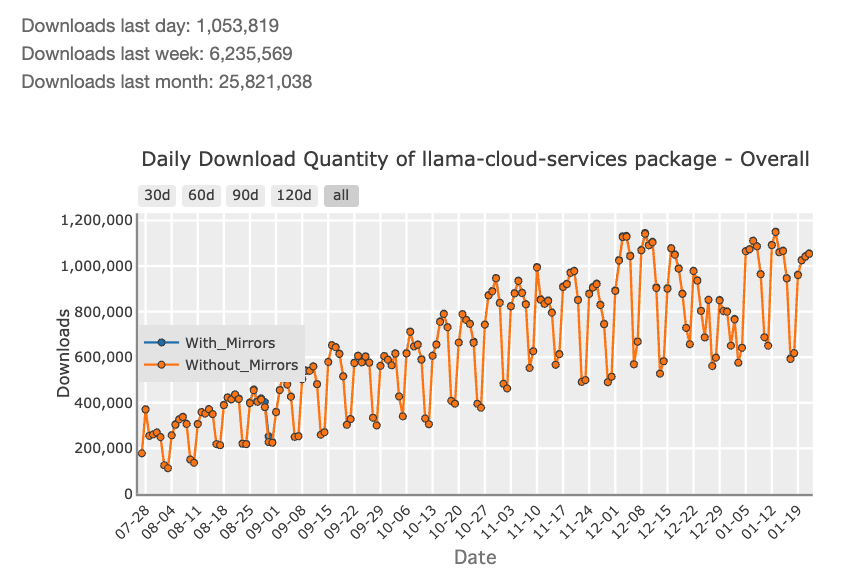Screen dimensions: 856x583
Task: Click the 600,000 y-axis label
Action: click(103, 357)
